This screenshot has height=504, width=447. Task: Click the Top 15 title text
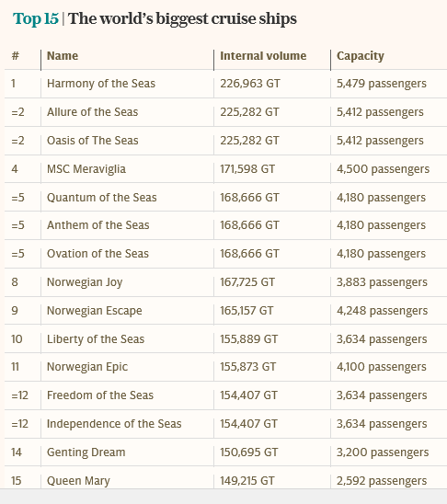(x=36, y=18)
